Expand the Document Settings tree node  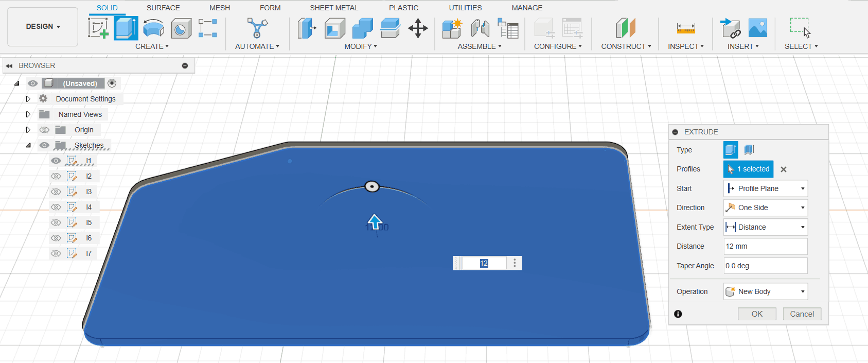(x=28, y=99)
